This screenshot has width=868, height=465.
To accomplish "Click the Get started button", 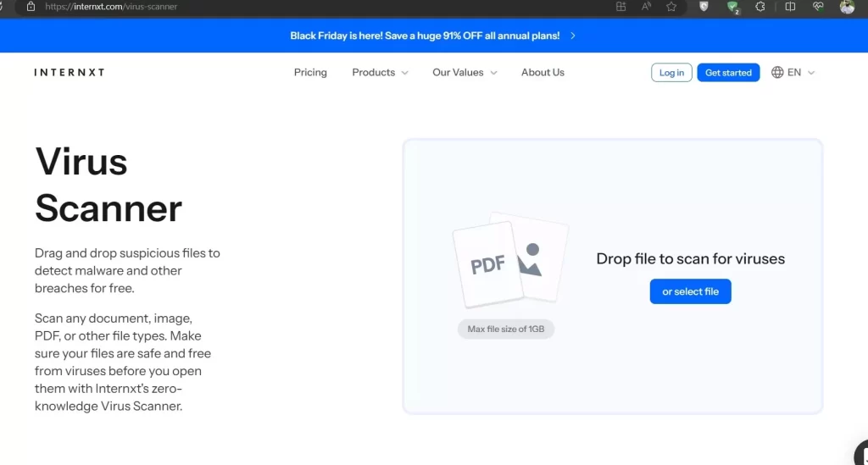I will point(728,73).
